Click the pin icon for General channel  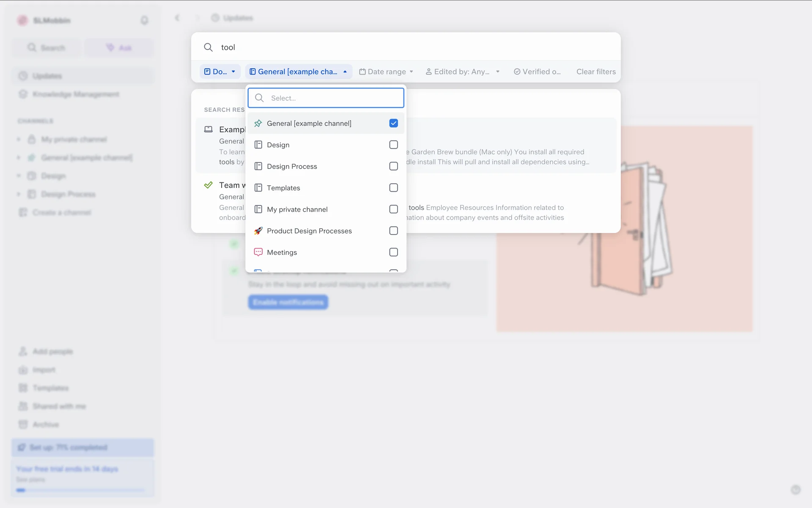click(258, 123)
